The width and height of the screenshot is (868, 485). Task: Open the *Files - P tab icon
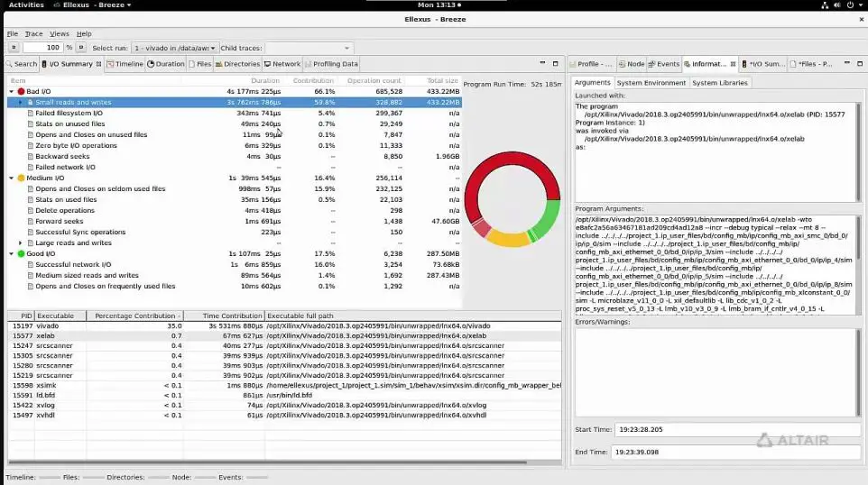tap(793, 64)
